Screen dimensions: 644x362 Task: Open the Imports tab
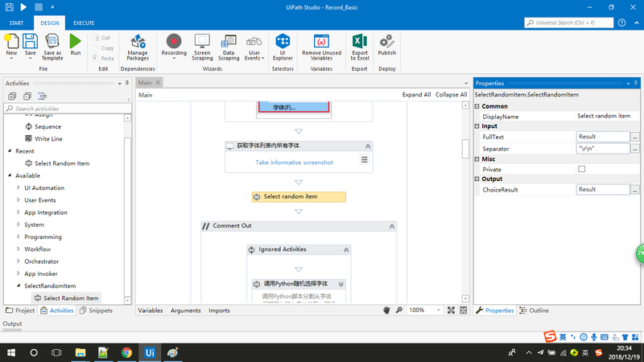click(x=219, y=311)
